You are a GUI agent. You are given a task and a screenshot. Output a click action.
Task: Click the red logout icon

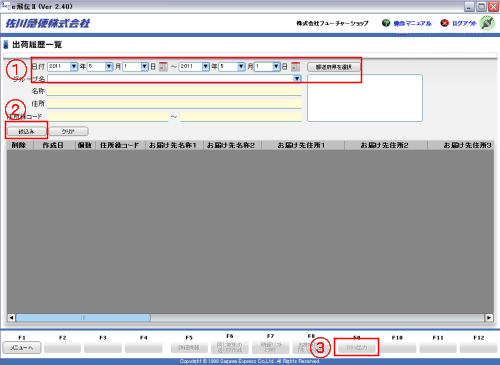tap(444, 23)
